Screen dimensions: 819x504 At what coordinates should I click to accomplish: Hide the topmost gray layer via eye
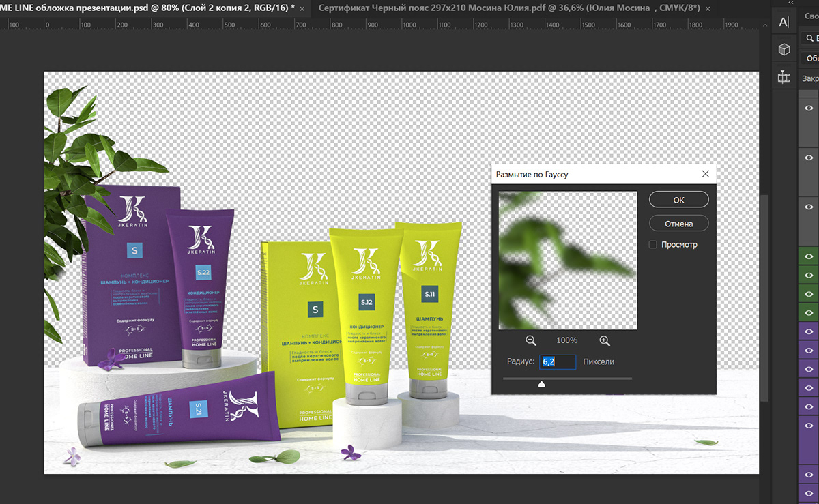[x=809, y=109]
